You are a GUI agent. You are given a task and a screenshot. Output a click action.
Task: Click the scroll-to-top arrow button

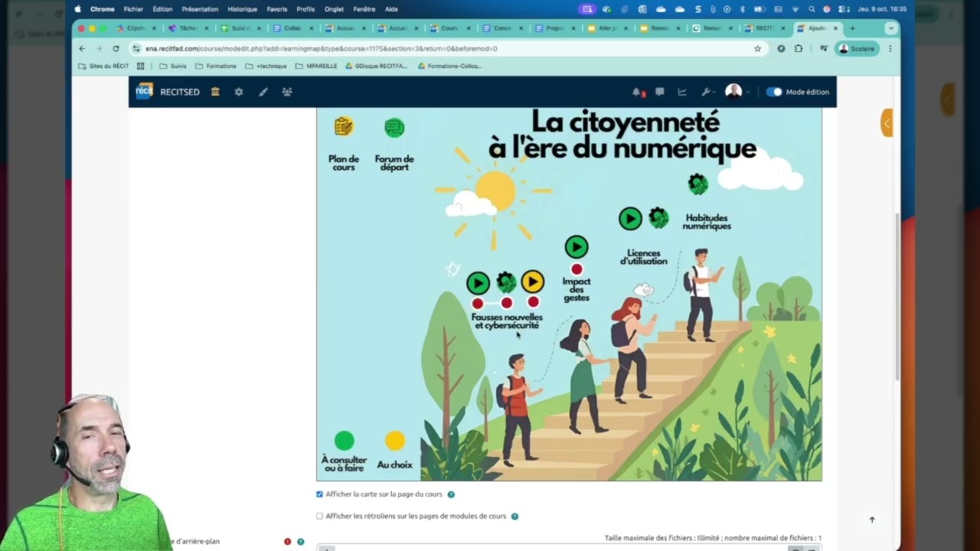tap(872, 520)
